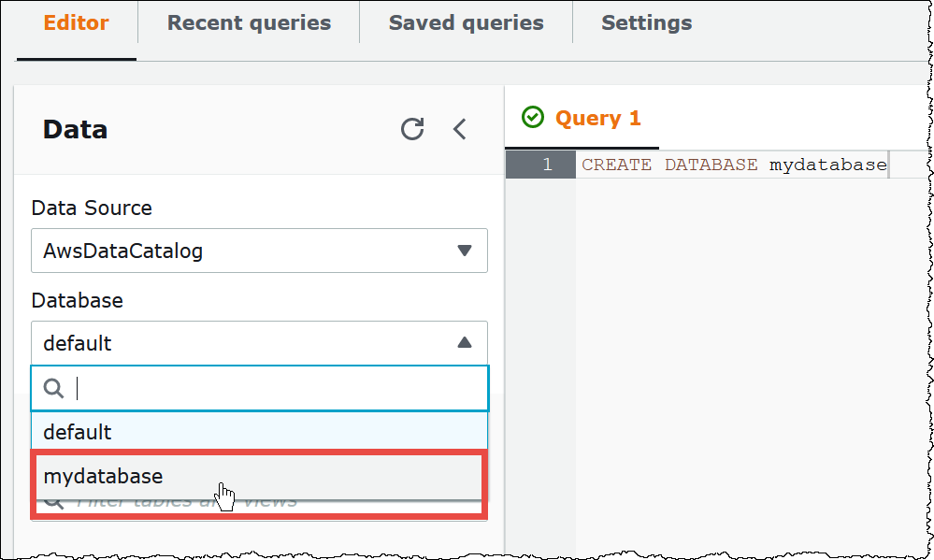Focus the database search input field
Viewport: 934px width, 560px height.
276,388
